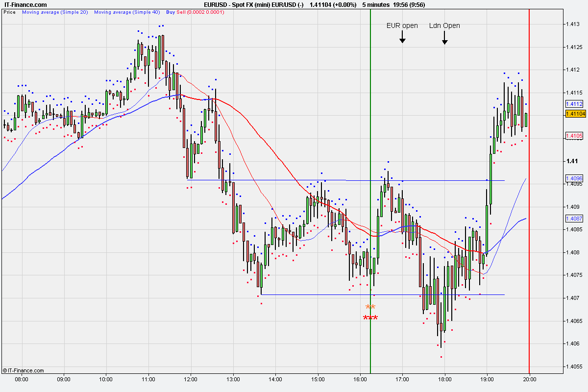The width and height of the screenshot is (588, 392).
Task: Select the Ldn Open annotation text
Action: click(x=444, y=25)
